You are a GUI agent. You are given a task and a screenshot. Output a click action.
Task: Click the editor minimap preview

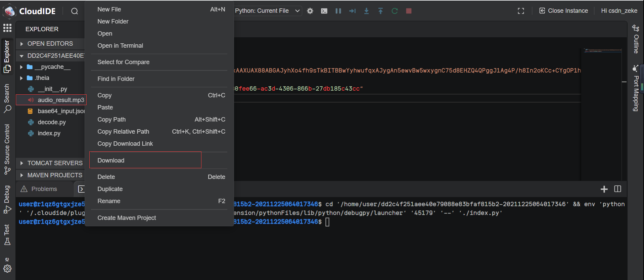[x=603, y=51]
